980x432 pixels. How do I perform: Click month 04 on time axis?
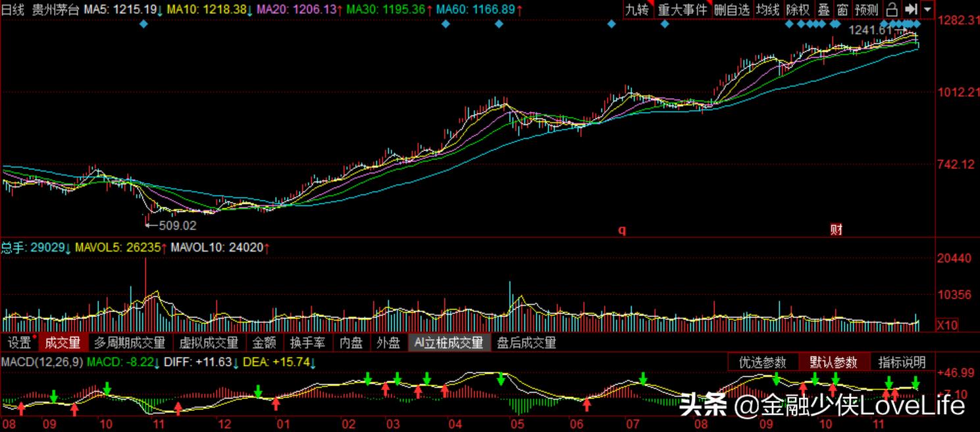tap(455, 425)
